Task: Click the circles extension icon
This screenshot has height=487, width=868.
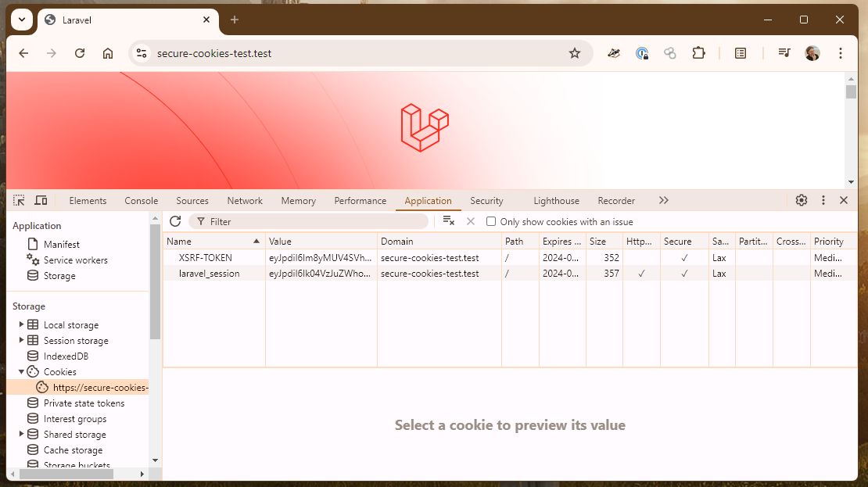Action: 670,53
